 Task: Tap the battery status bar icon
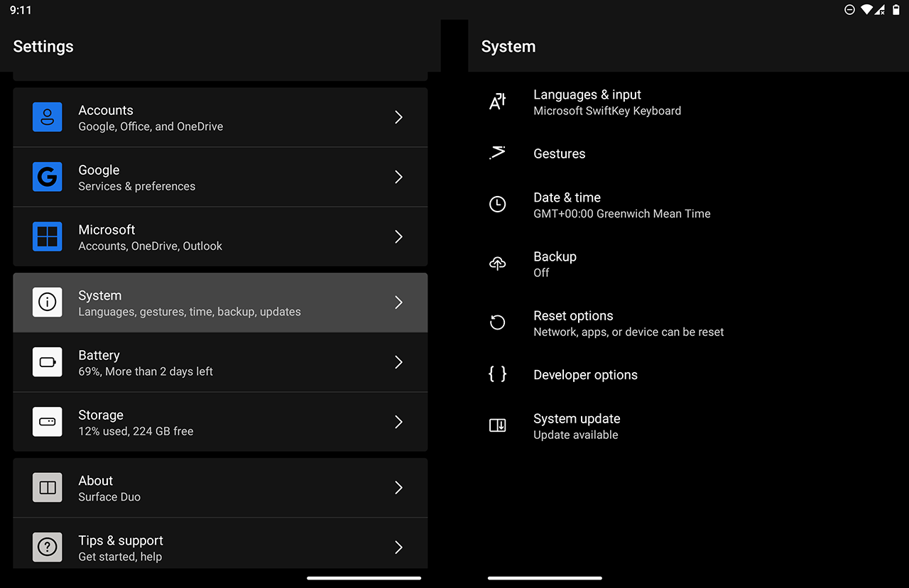point(896,10)
